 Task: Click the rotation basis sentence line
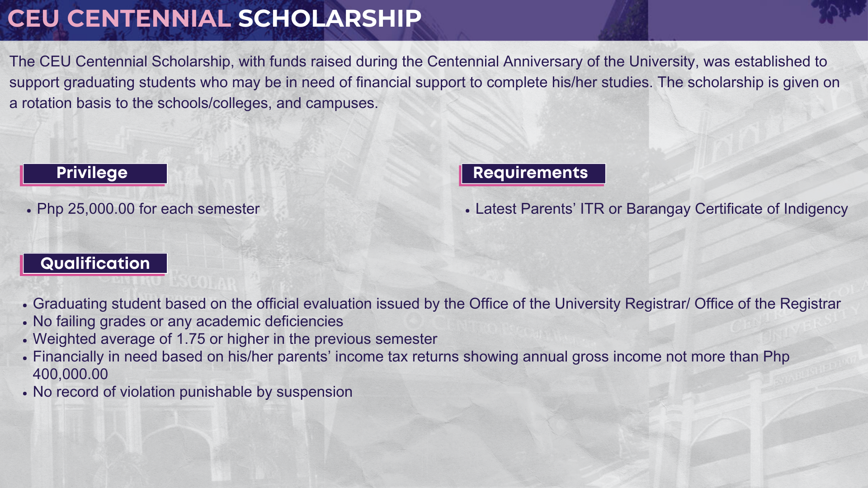193,103
